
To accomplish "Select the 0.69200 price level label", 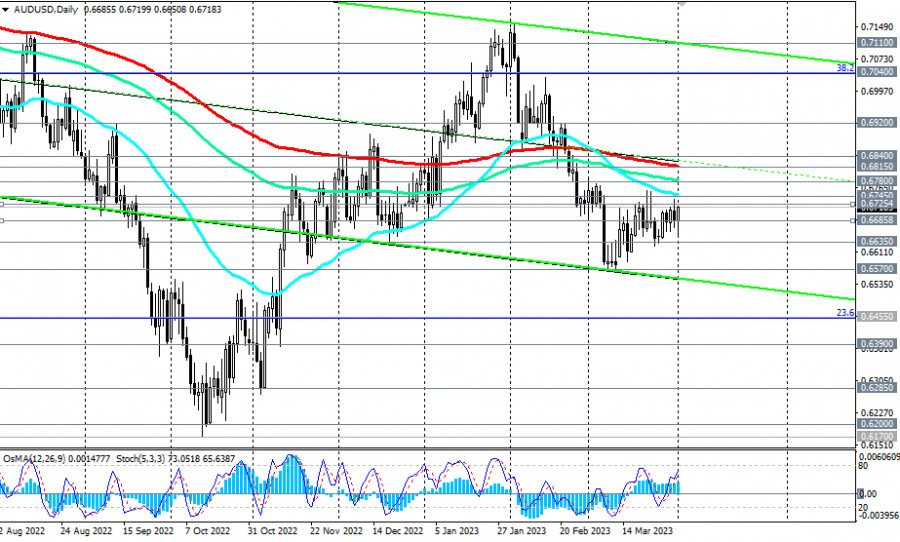I will click(877, 124).
